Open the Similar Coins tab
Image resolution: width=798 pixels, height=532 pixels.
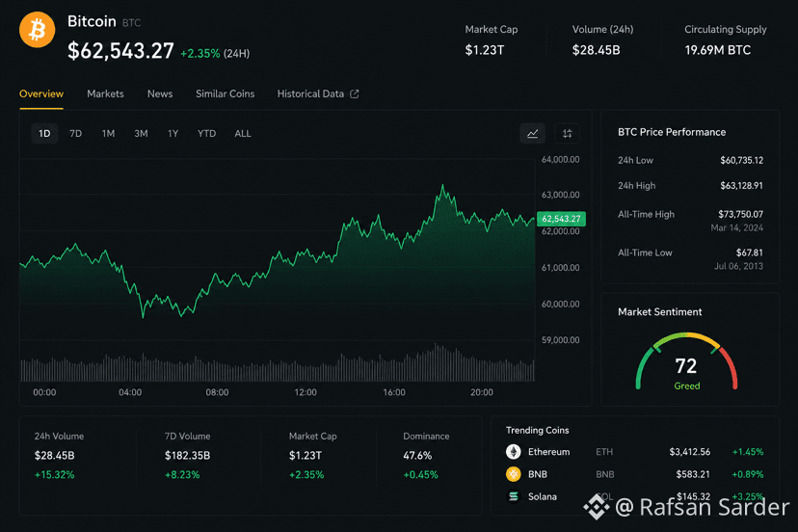pos(225,94)
